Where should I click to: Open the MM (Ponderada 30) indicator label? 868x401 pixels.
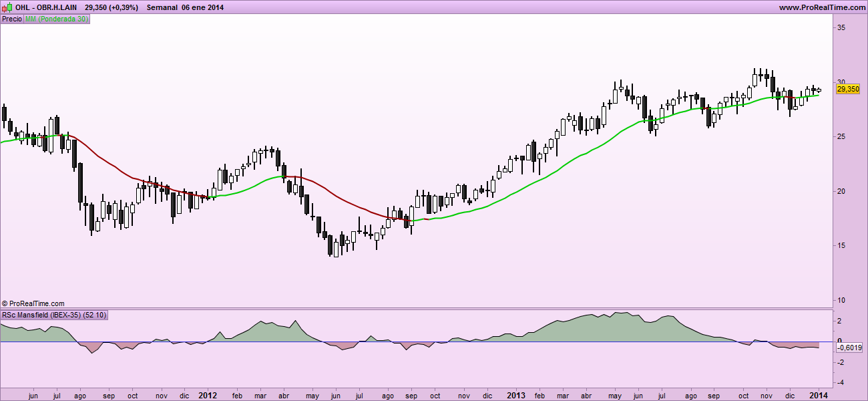[x=56, y=19]
